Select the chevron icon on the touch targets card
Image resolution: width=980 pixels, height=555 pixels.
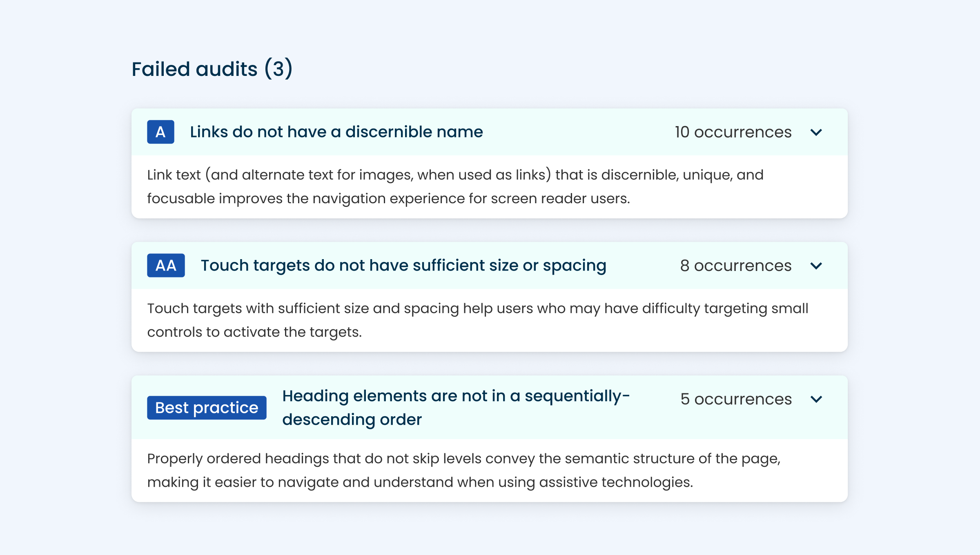point(817,266)
